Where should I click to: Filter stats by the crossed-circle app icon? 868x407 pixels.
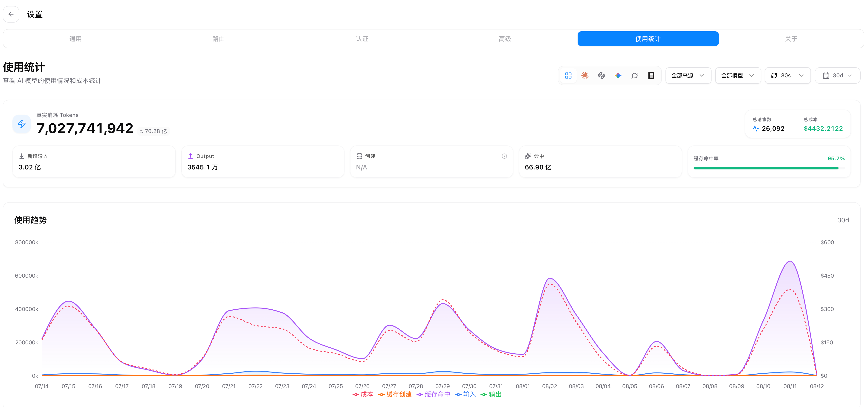634,76
